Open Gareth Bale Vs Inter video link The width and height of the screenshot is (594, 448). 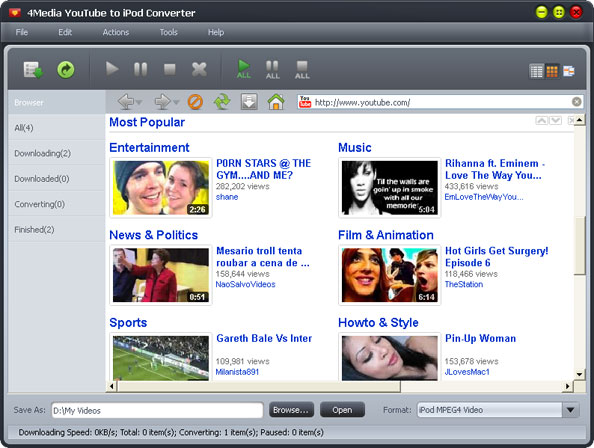pos(264,338)
